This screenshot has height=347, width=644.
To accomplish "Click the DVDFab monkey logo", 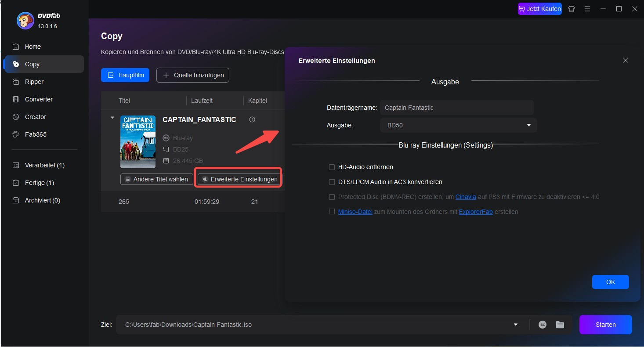I will (x=25, y=21).
